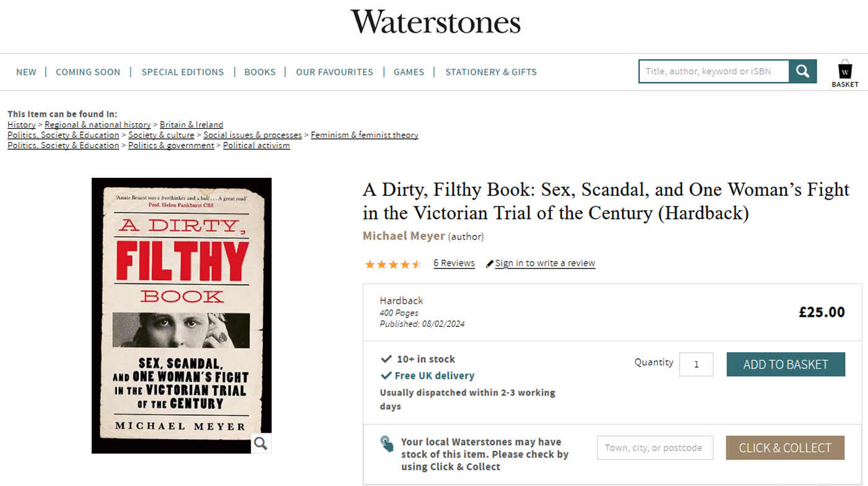Select STATIONERY & GIFTS menu item
Image resolution: width=868 pixels, height=486 pixels.
click(x=490, y=72)
